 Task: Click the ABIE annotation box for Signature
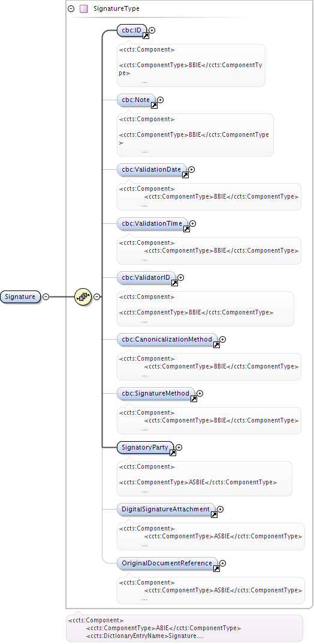185,628
